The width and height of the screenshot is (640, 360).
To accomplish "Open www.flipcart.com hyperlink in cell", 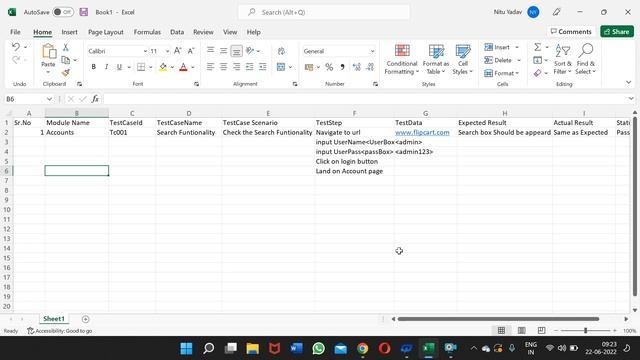I will click(422, 132).
